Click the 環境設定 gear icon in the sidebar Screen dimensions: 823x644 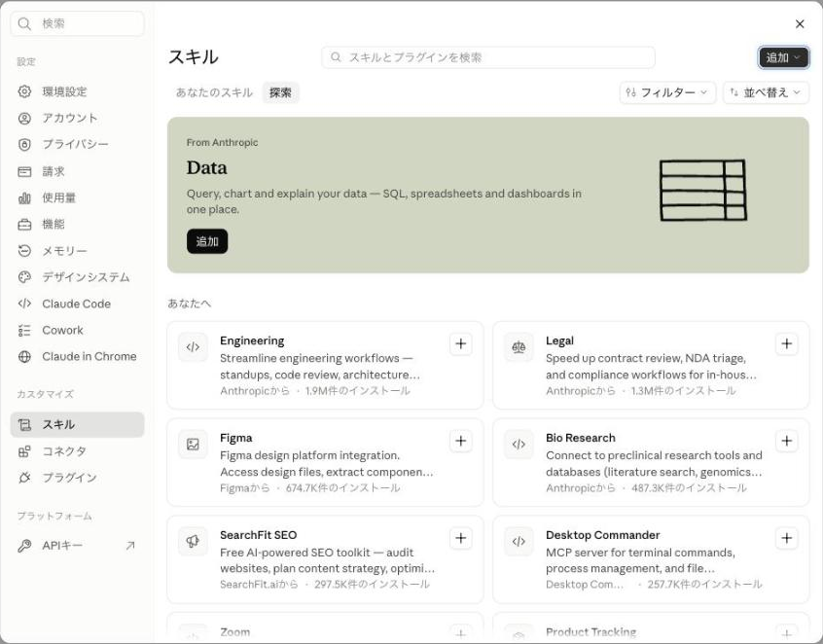coord(24,91)
